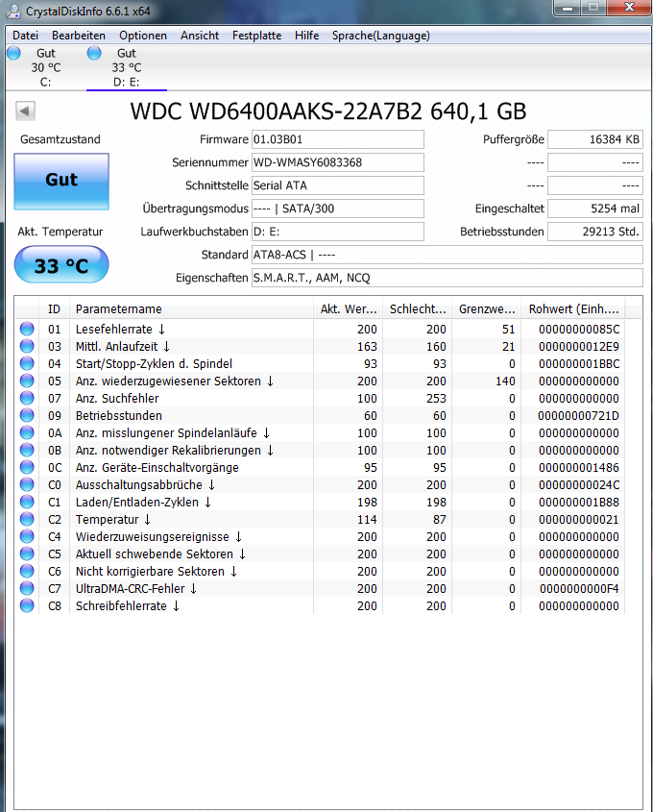The width and height of the screenshot is (653, 812).
Task: Click the Rohwert column header
Action: click(x=573, y=309)
